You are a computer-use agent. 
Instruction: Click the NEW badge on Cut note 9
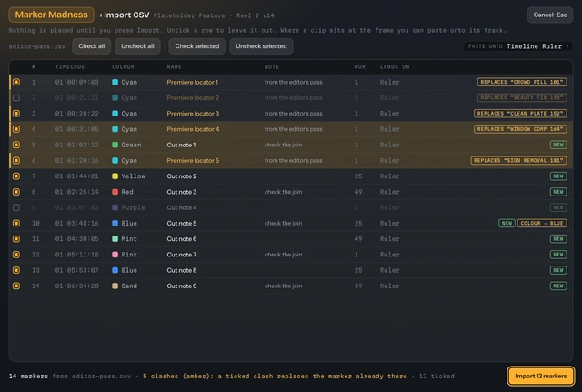coord(558,286)
